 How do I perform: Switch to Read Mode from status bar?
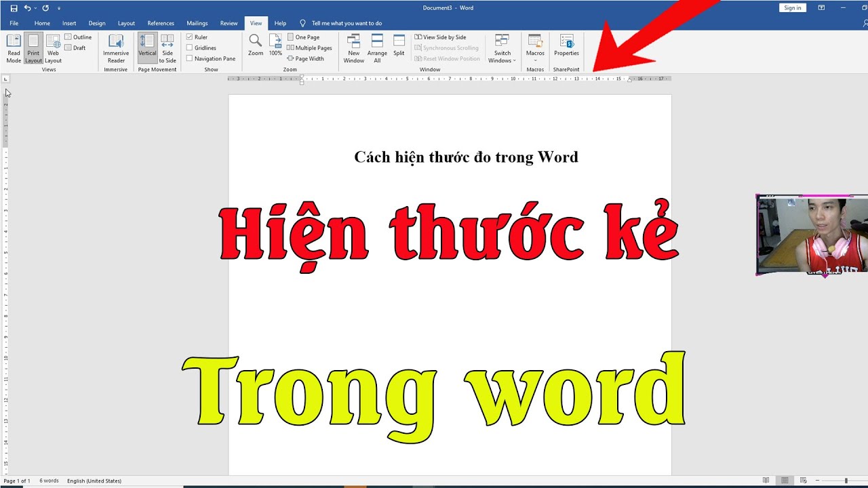pos(766,481)
